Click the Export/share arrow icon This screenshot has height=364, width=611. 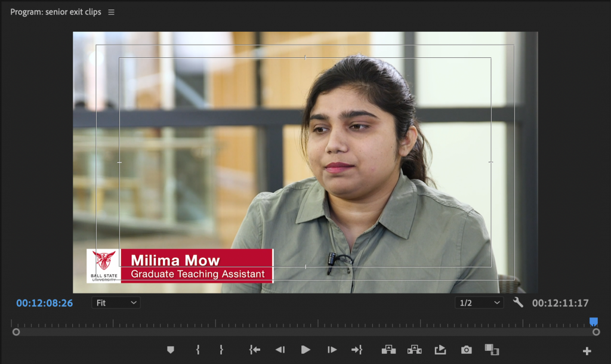440,350
